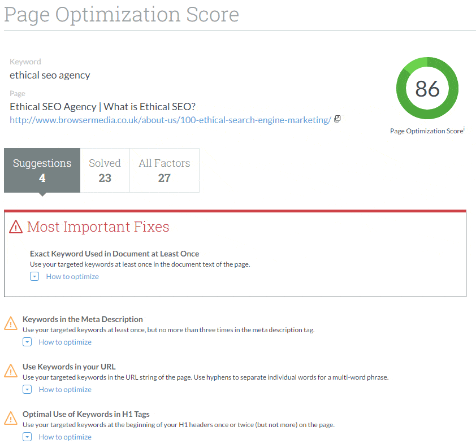This screenshot has width=476, height=448.
Task: Click warning icon next to Keywords in the Meta Description
Action: point(11,323)
